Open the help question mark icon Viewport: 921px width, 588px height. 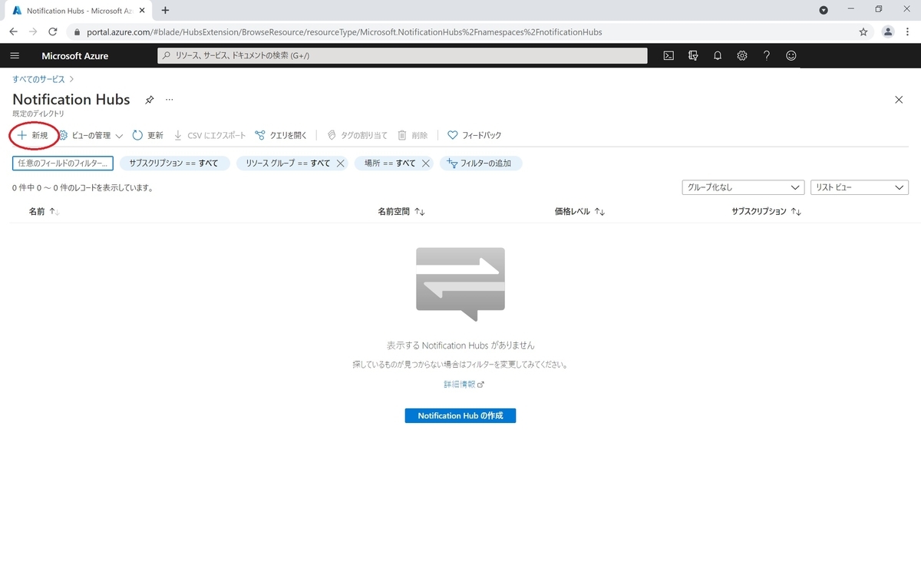coord(767,55)
